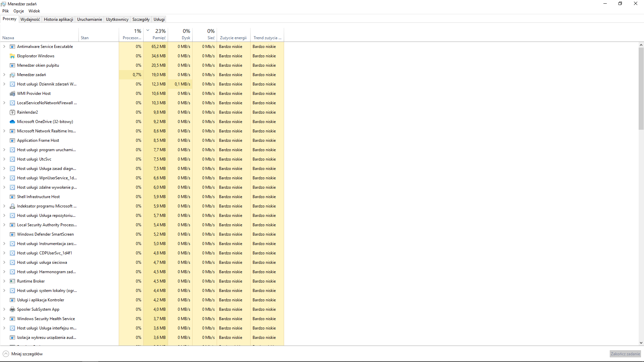Click the vertical scrollbar down arrow

(x=641, y=343)
